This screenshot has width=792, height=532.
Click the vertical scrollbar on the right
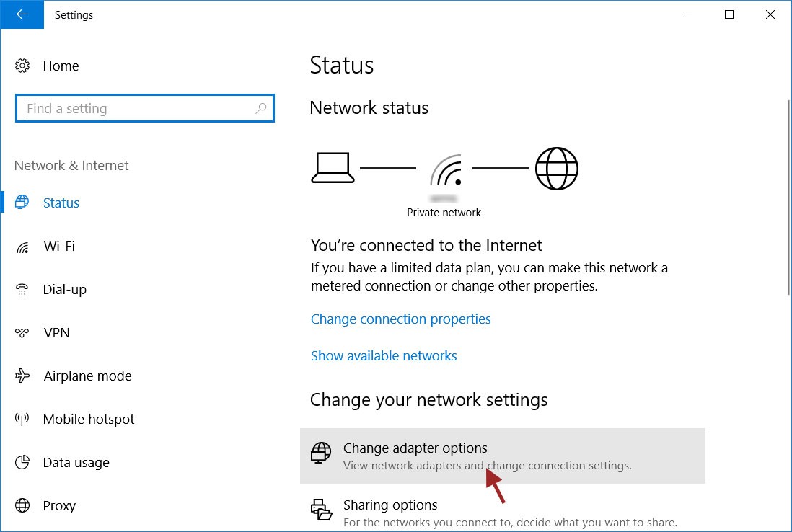click(788, 197)
